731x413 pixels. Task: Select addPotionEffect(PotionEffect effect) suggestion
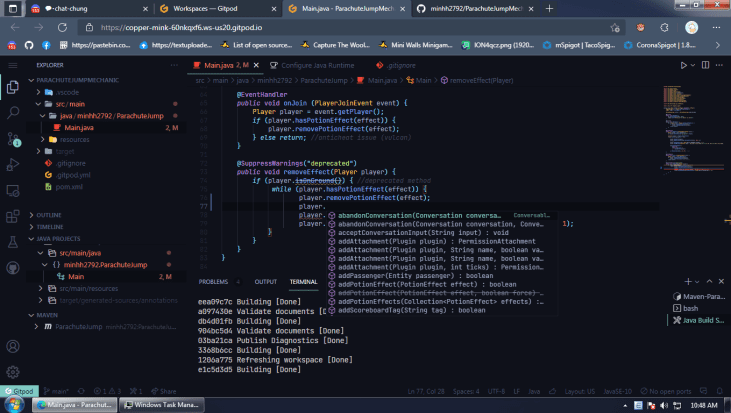coord(420,282)
